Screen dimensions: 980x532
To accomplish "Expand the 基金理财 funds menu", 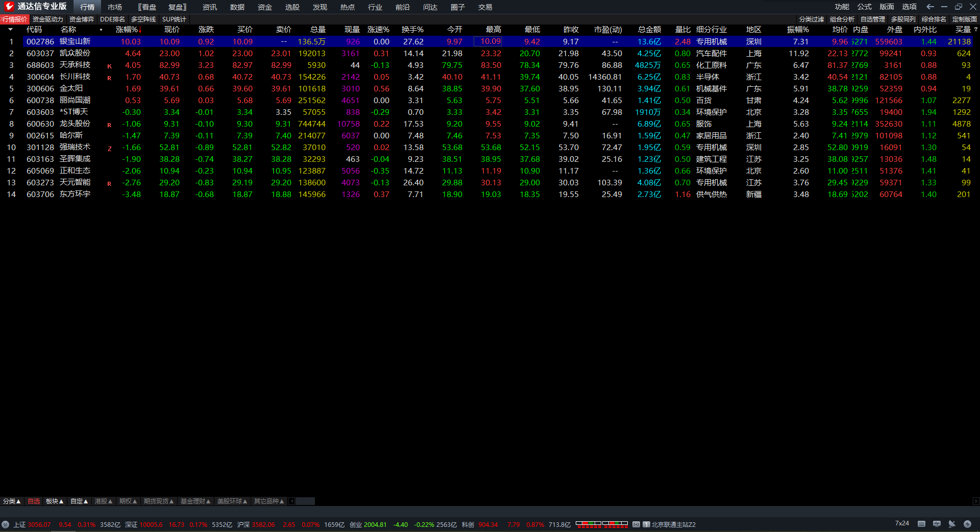I will pyautogui.click(x=195, y=501).
